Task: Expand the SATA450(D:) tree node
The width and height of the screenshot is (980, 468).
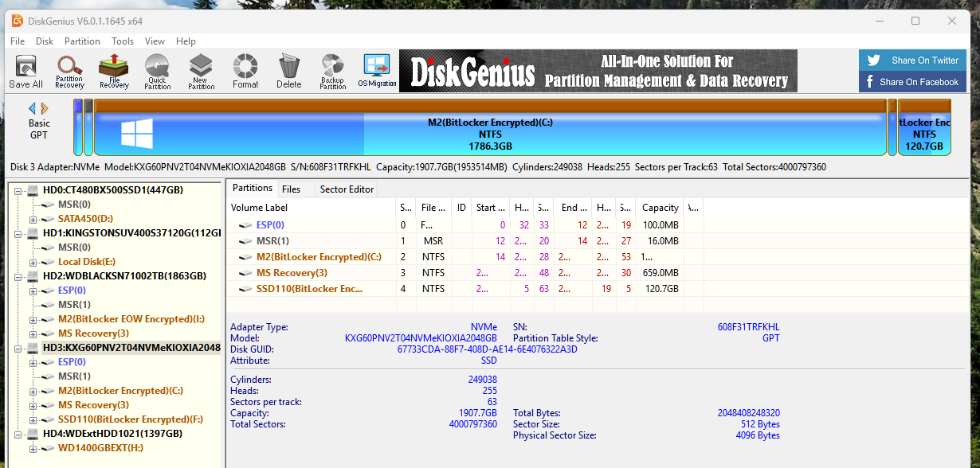Action: 33,219
